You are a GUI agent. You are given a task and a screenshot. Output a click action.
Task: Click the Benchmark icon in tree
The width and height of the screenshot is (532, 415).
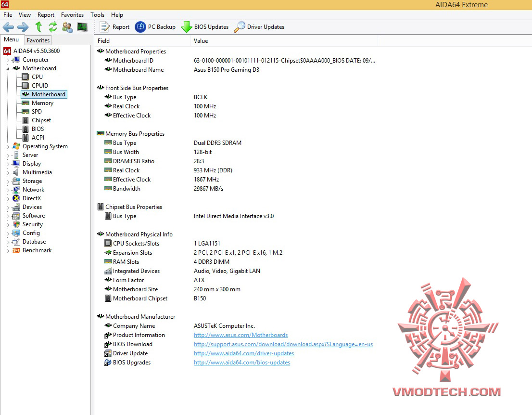[x=16, y=250]
